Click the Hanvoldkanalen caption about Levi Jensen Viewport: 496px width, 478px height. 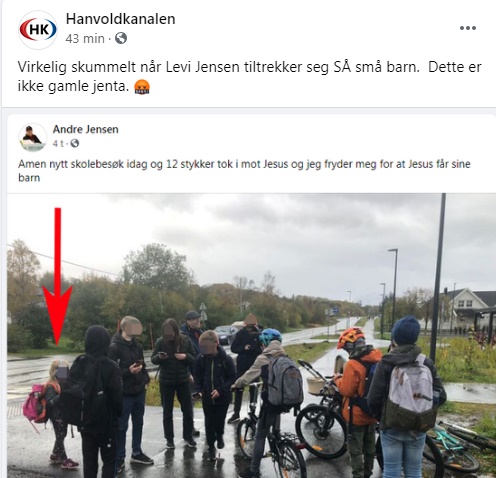249,77
